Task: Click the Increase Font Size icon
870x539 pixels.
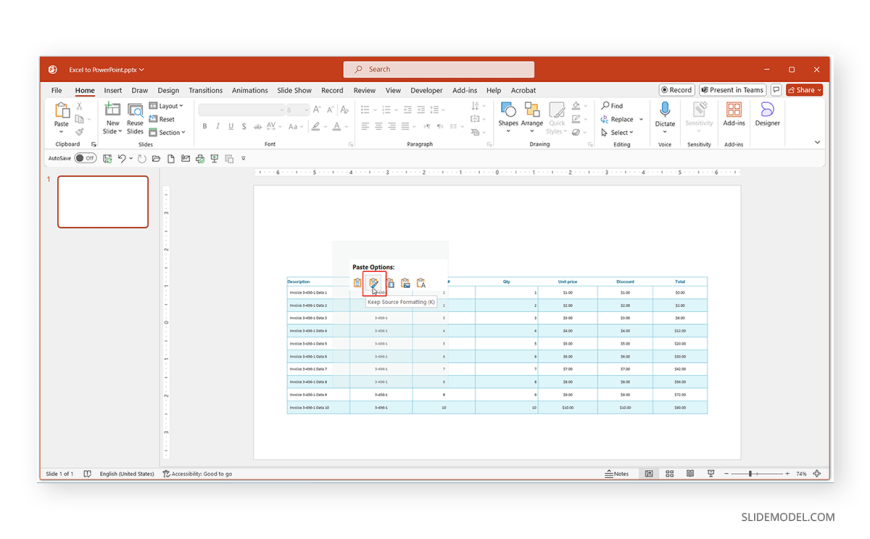Action: pos(317,109)
